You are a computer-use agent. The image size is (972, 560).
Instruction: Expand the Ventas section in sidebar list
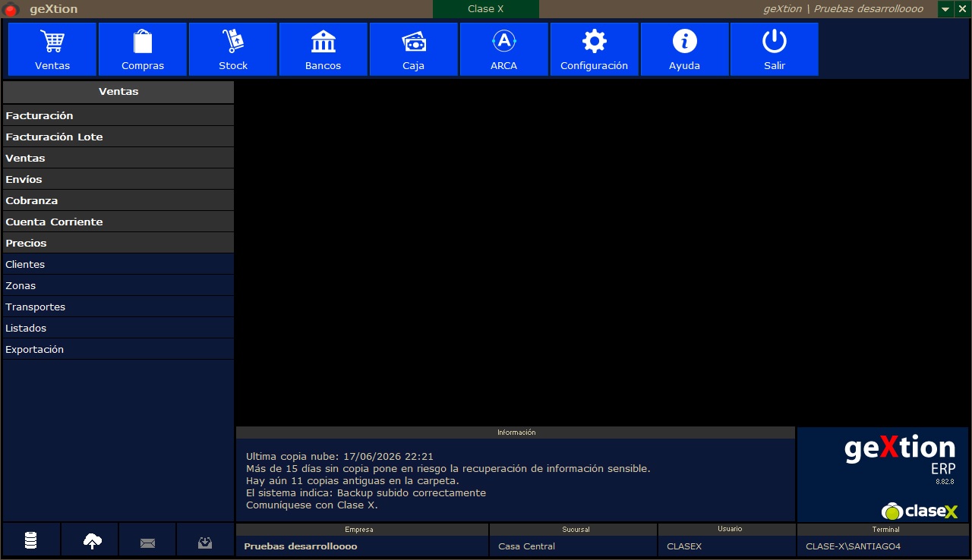(x=118, y=158)
